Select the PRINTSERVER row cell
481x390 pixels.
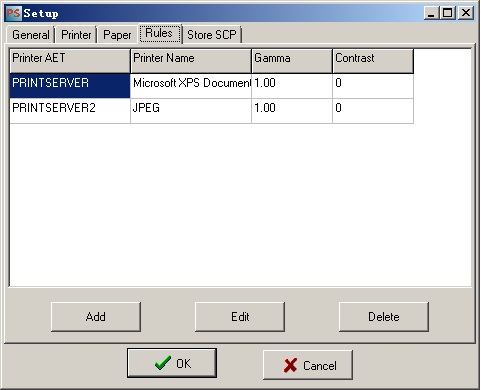click(x=70, y=86)
